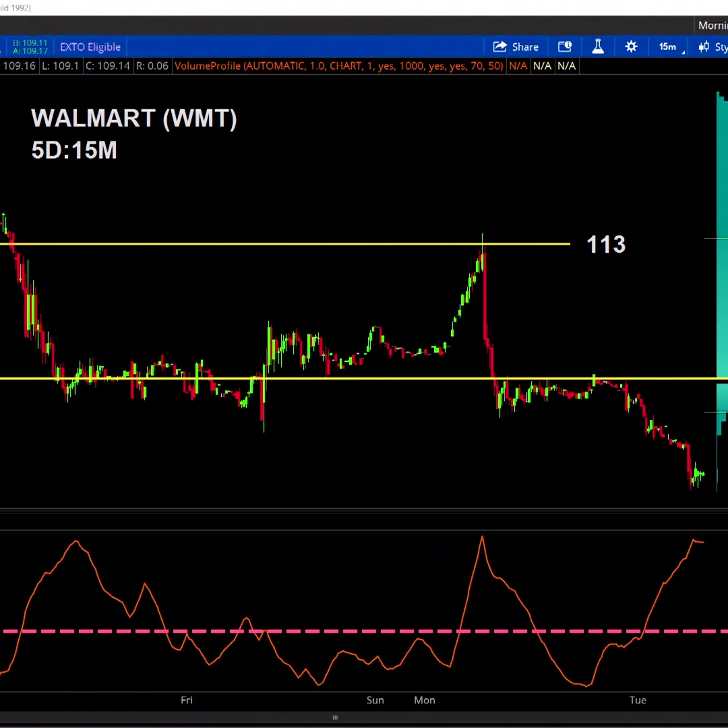728x728 pixels.
Task: Open Studies via the flask icon
Action: click(598, 47)
